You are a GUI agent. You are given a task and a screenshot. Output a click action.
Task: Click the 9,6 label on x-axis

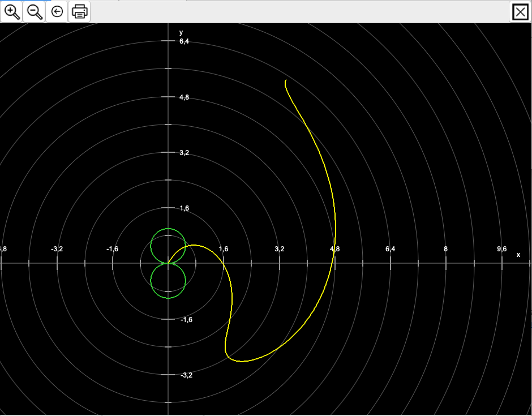click(x=502, y=249)
